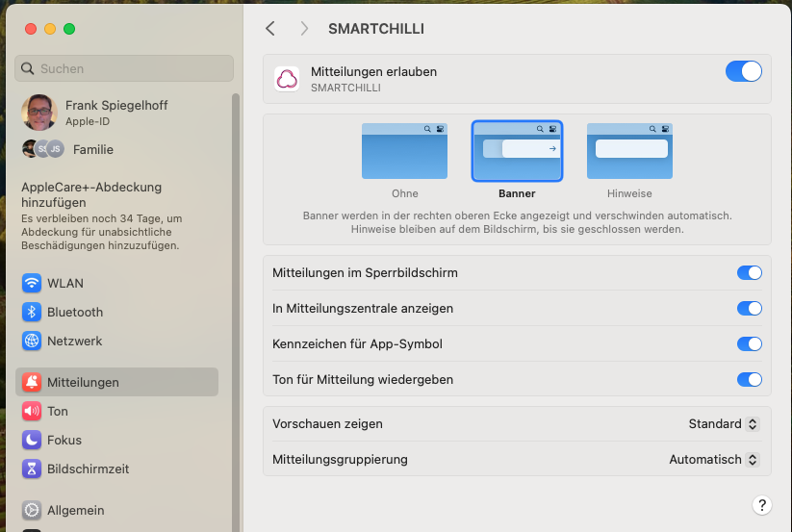Click the Bluetooth icon in sidebar
The image size is (792, 532).
pos(32,312)
